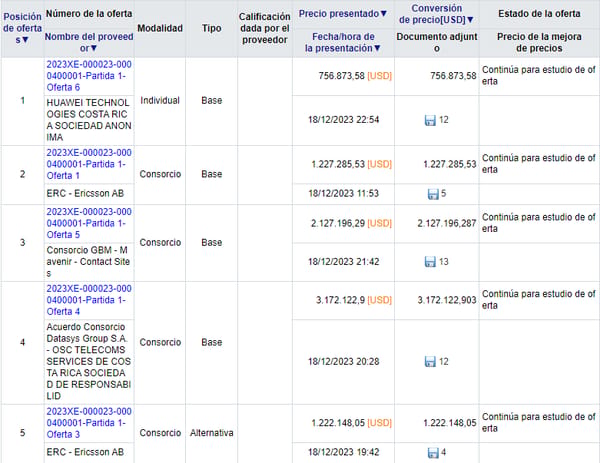Screen dimensions: 600x463
Task: Click [USD] tag next to 1.227.285,53
Action: pos(380,165)
